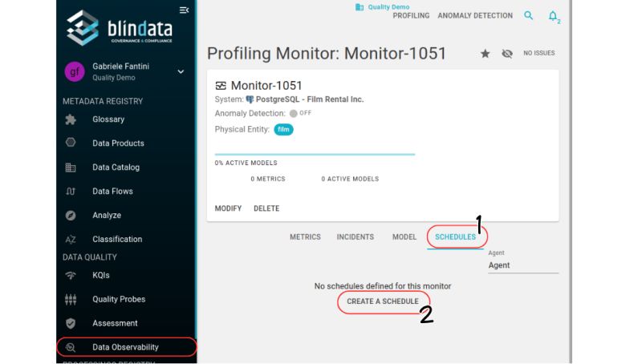The image size is (642, 364).
Task: Go to Analyze page
Action: click(107, 215)
